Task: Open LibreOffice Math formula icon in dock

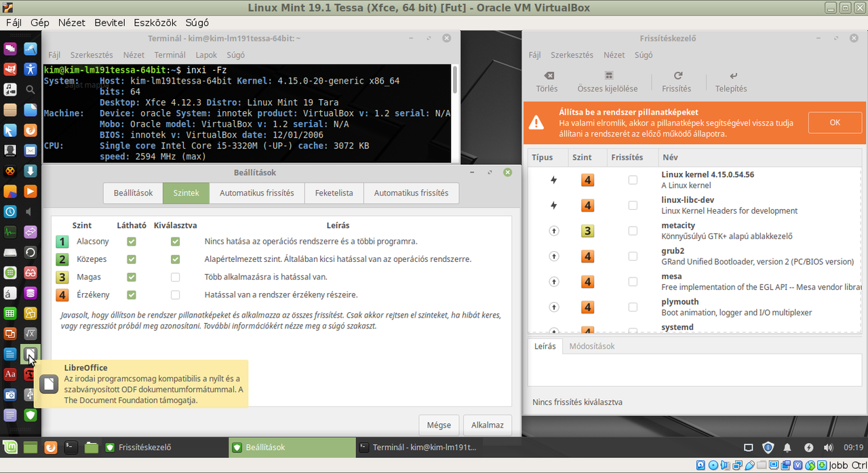Action: (x=31, y=333)
